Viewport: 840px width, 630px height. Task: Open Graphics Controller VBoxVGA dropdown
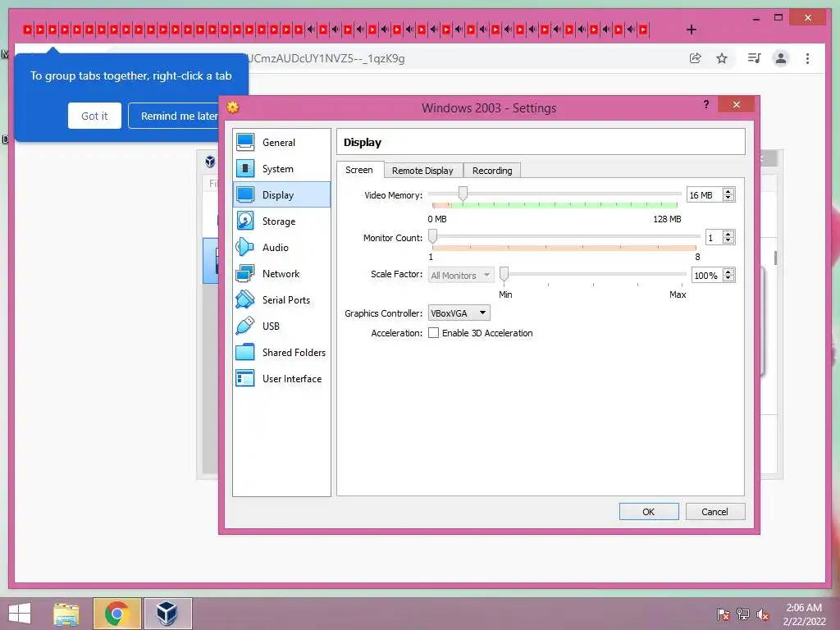[459, 313]
